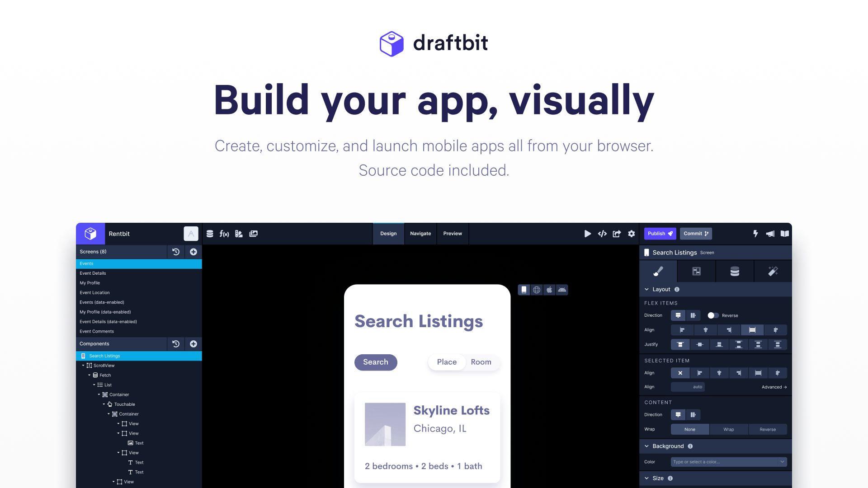Click the themes icon in the top toolbar
868x488 pixels.
click(239, 234)
